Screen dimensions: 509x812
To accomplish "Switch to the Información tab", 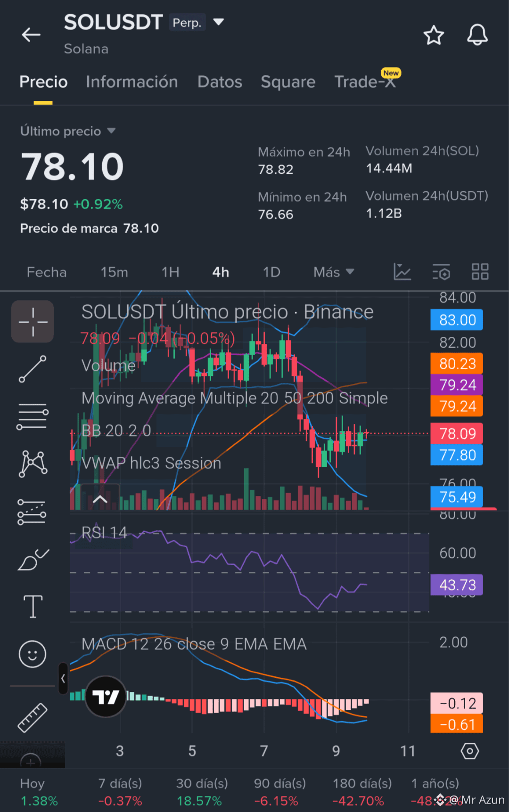I will [132, 82].
